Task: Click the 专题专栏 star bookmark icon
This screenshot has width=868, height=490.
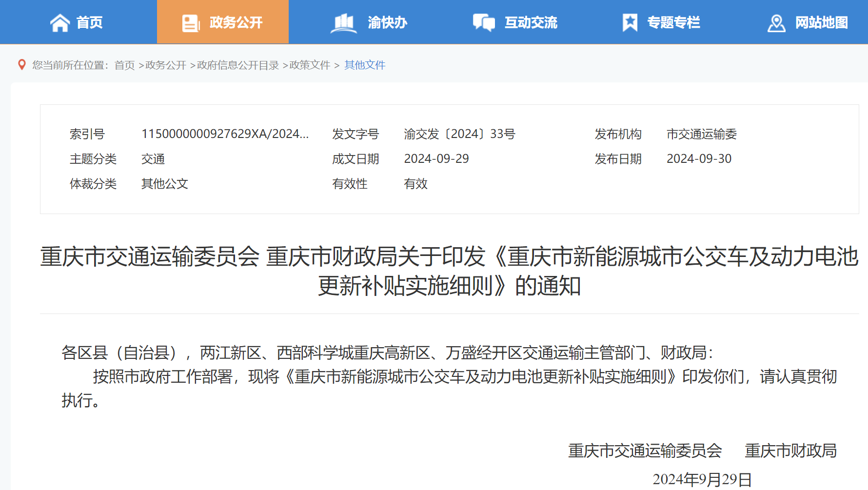Action: point(630,23)
